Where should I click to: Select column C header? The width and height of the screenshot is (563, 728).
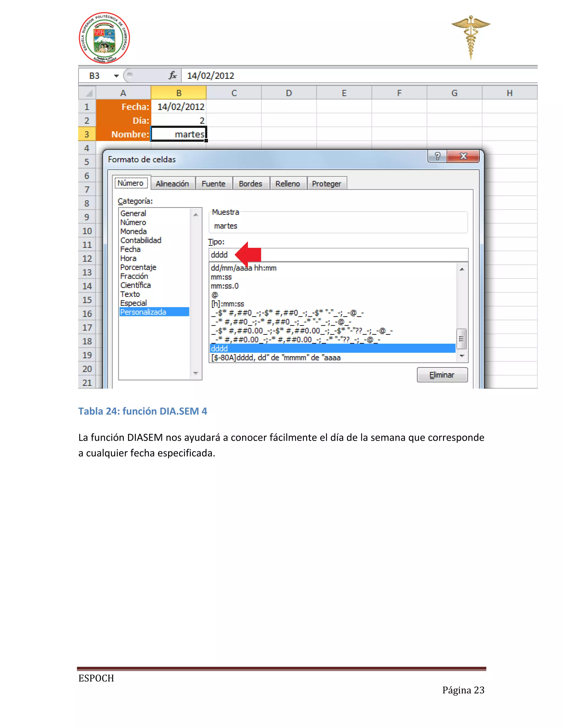pos(234,93)
